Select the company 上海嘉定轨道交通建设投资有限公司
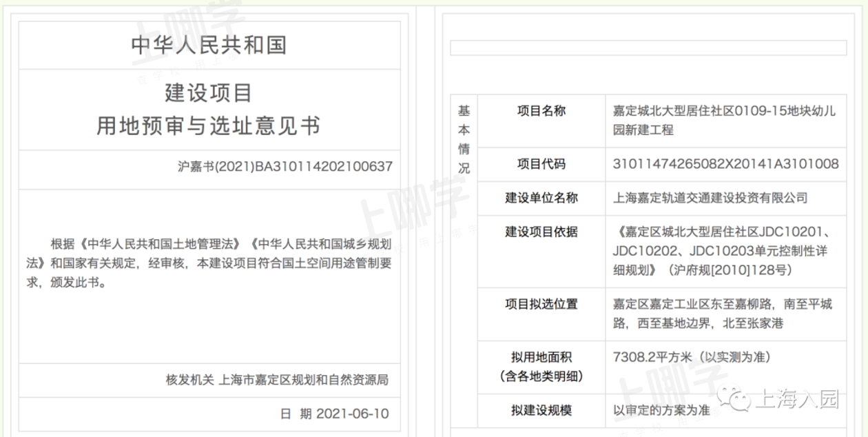 [710, 198]
